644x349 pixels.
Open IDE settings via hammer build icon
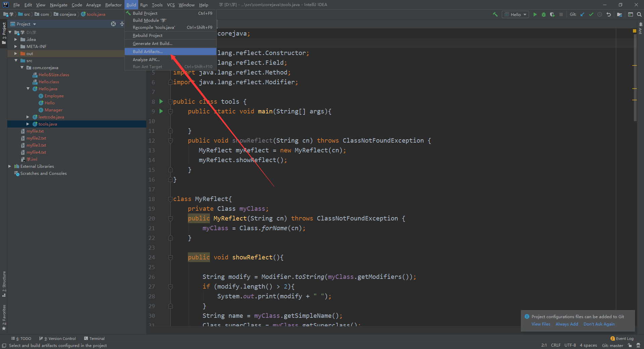(495, 14)
